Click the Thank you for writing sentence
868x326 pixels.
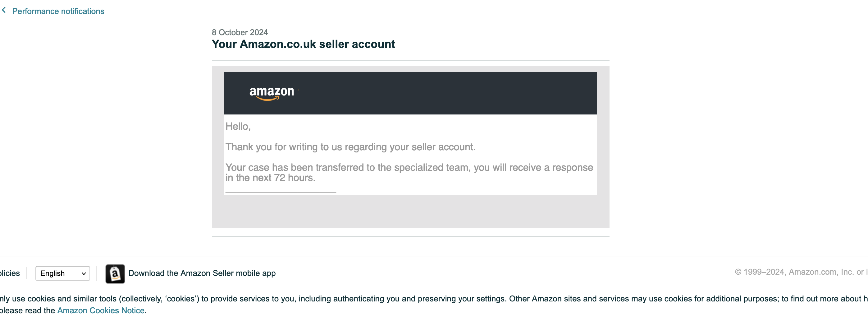click(350, 147)
